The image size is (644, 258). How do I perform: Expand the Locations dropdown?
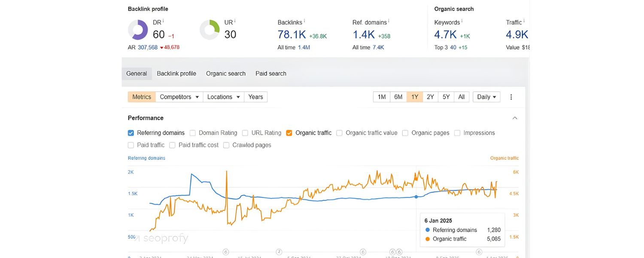223,97
